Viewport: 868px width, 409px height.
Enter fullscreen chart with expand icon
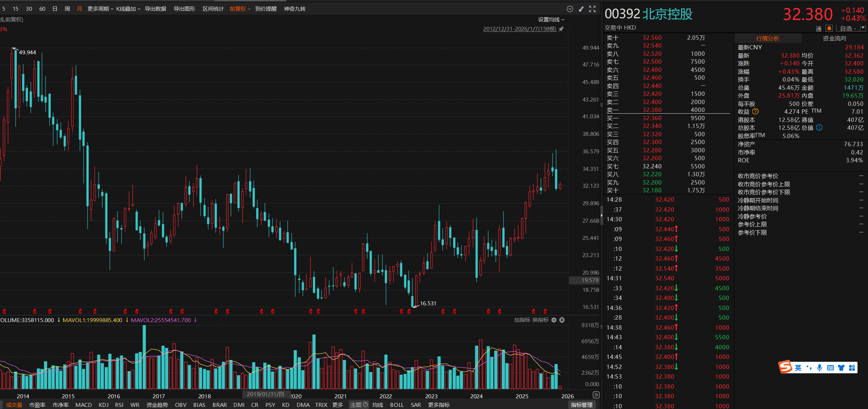592,9
